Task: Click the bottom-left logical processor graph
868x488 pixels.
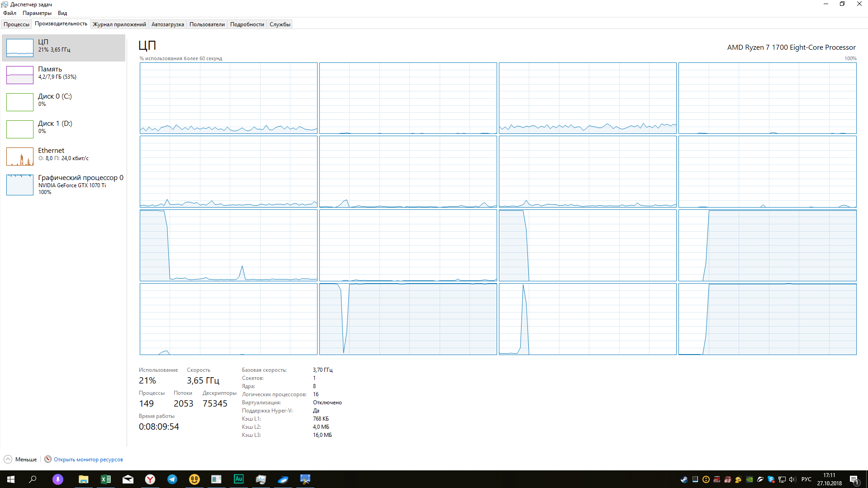Action: pos(228,319)
